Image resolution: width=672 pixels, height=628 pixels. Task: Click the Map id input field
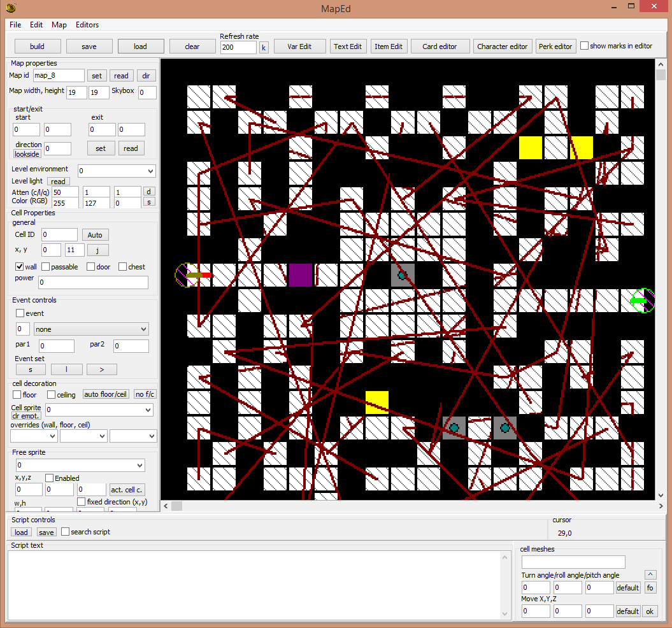tap(59, 75)
